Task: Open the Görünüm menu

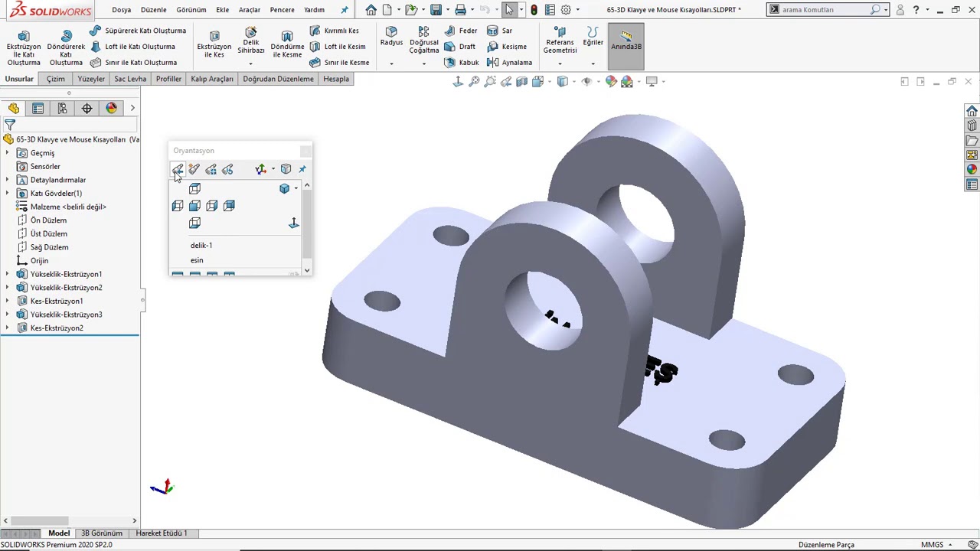Action: pos(191,10)
